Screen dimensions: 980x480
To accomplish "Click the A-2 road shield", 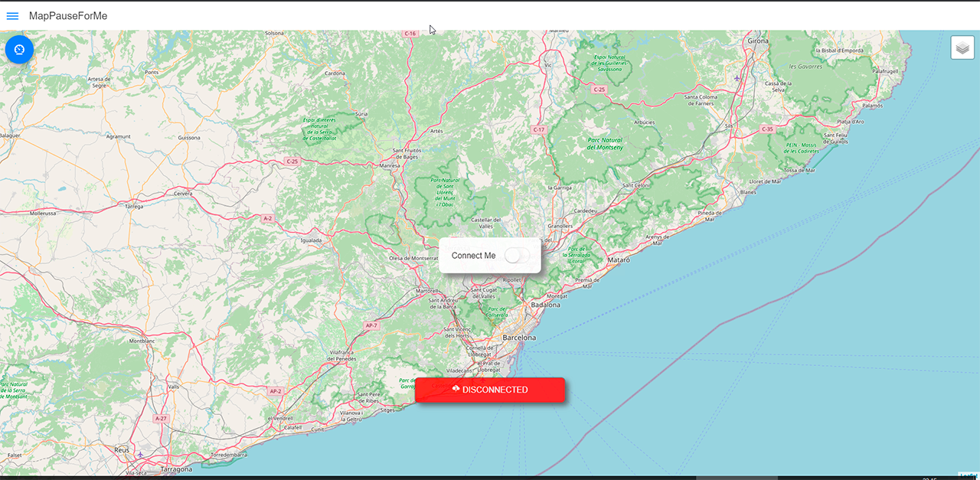I will tap(268, 218).
